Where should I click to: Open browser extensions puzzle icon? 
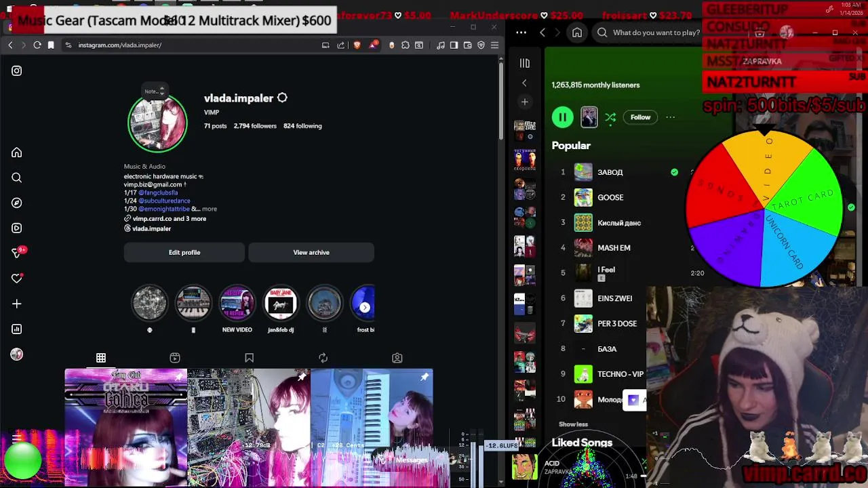point(406,45)
